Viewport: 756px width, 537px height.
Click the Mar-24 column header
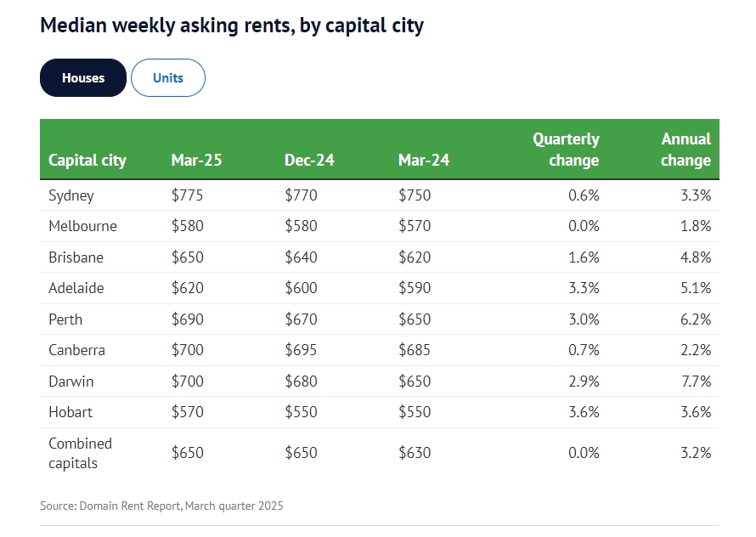(424, 160)
